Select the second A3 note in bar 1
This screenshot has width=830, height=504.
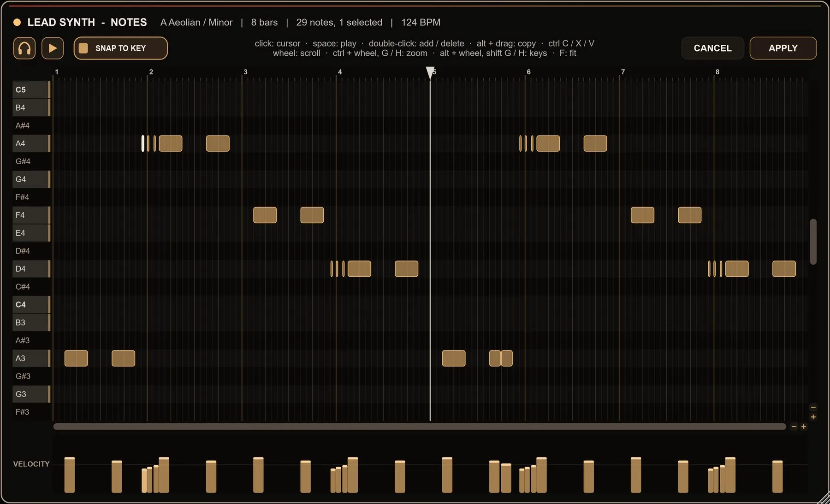coord(124,358)
